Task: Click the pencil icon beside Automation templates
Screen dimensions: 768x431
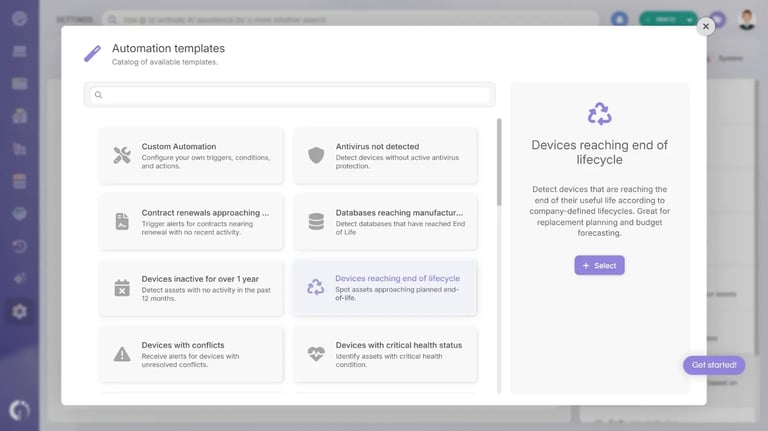Action: 92,54
